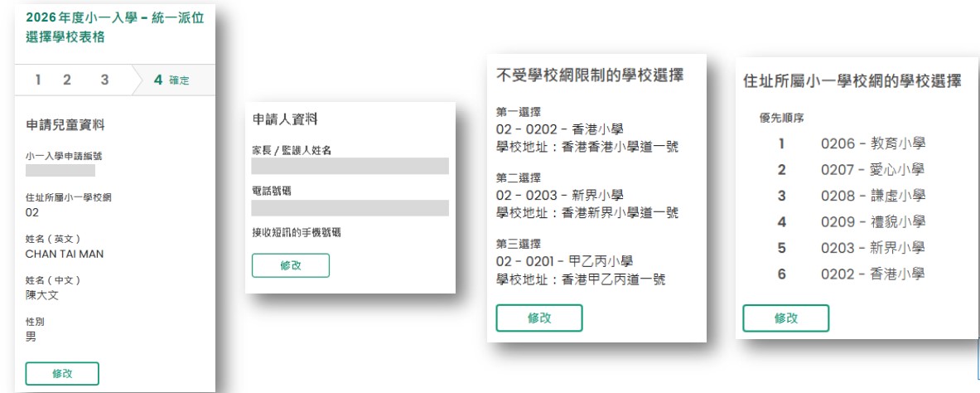Click priority 4 entry 0209 - 禮貌小學

tap(872, 221)
